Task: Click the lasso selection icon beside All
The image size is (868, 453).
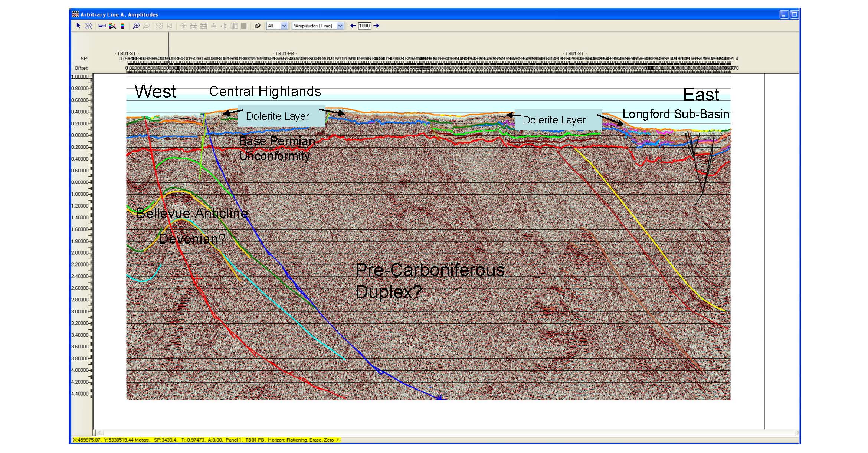Action: (257, 26)
